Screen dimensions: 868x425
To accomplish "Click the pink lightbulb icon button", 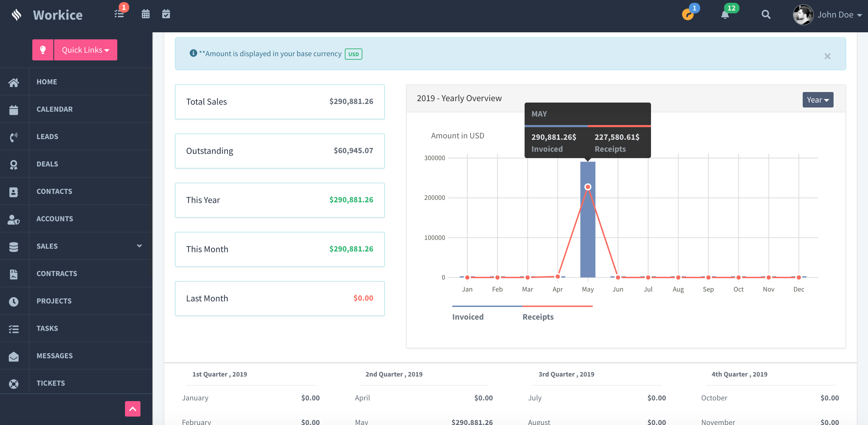I will [x=43, y=50].
